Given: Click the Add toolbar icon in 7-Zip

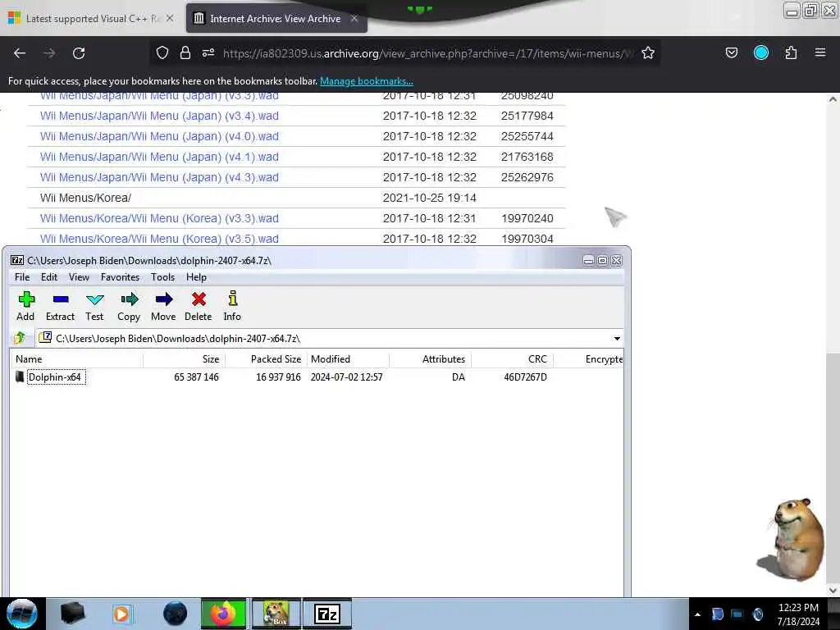Looking at the screenshot, I should pyautogui.click(x=25, y=299).
